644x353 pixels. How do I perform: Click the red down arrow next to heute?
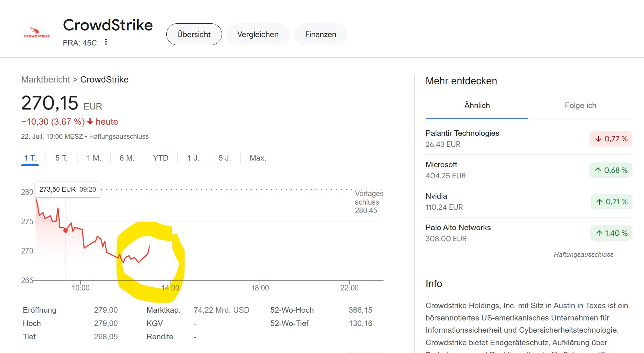pyautogui.click(x=90, y=122)
